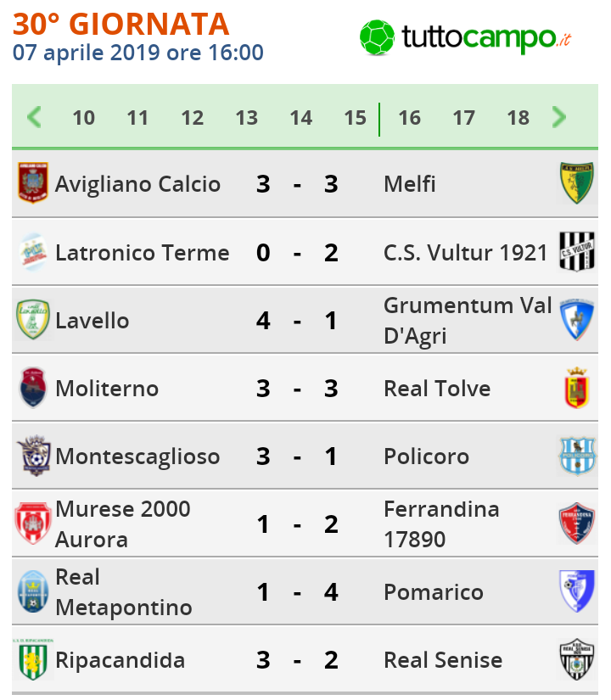This screenshot has width=611, height=700.
Task: Click the Real Tolve crest icon
Action: tap(577, 388)
